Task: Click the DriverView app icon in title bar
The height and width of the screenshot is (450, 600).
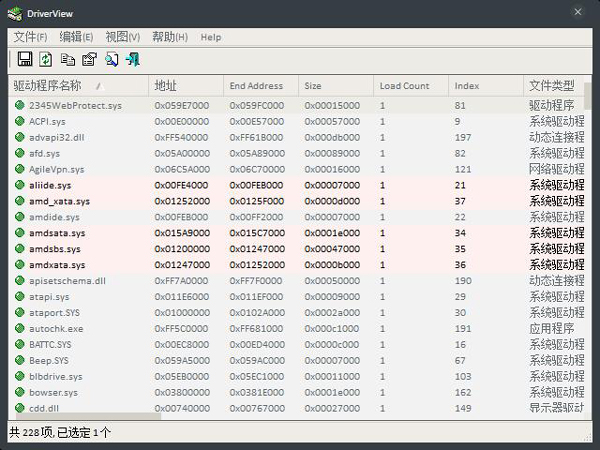Action: tap(15, 13)
